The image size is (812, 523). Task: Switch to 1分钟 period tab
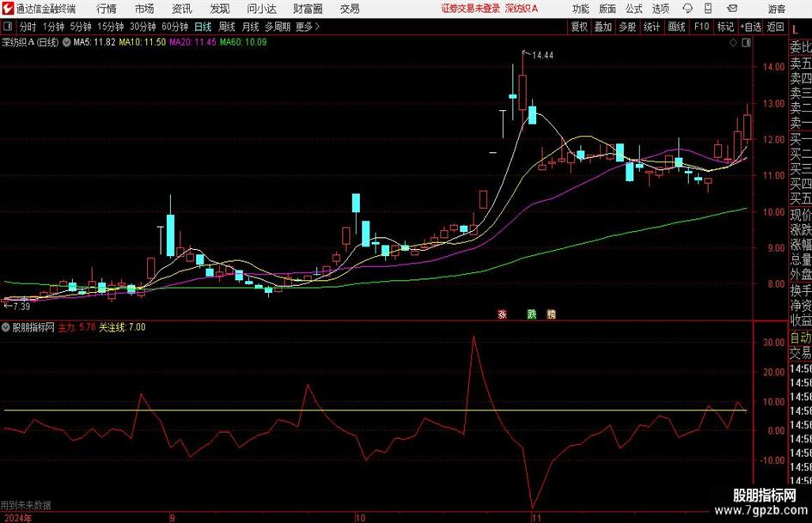[53, 27]
